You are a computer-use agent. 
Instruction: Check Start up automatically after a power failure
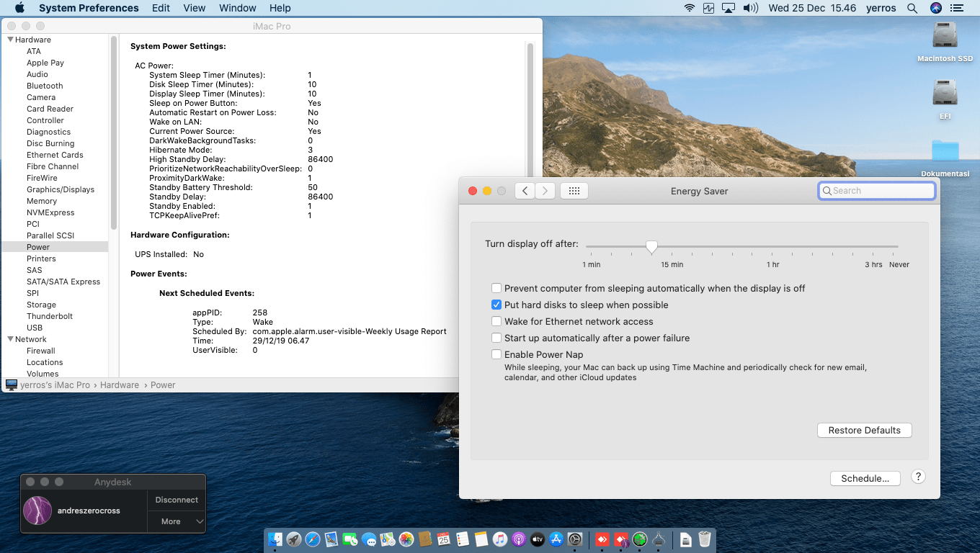coord(496,338)
